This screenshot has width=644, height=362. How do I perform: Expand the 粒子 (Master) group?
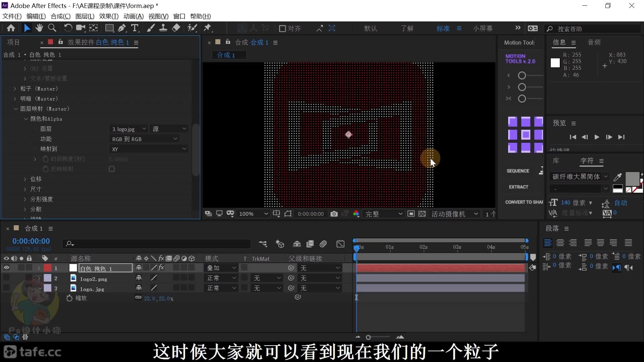(x=15, y=88)
